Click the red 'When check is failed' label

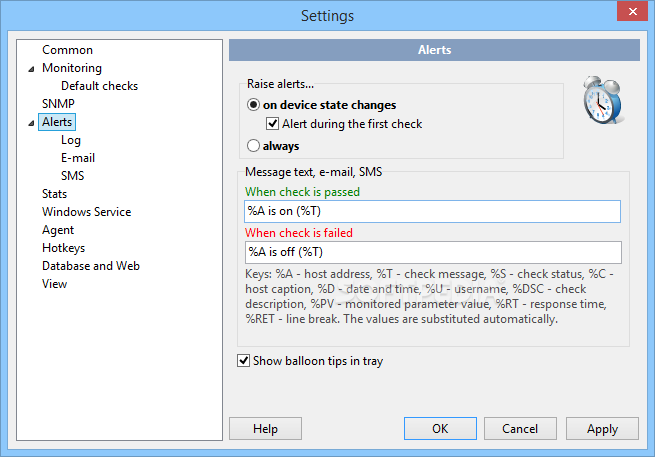point(299,233)
